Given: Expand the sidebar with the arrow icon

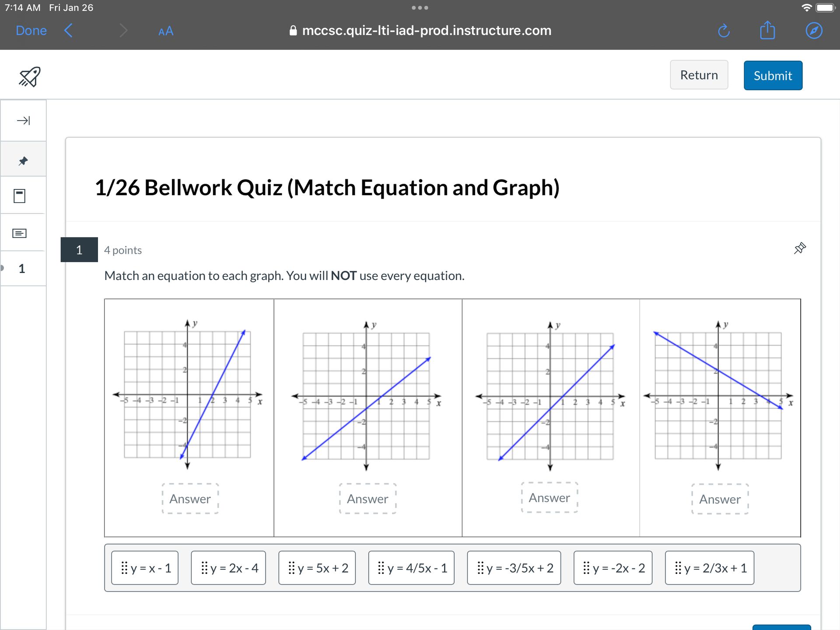Looking at the screenshot, I should [23, 120].
